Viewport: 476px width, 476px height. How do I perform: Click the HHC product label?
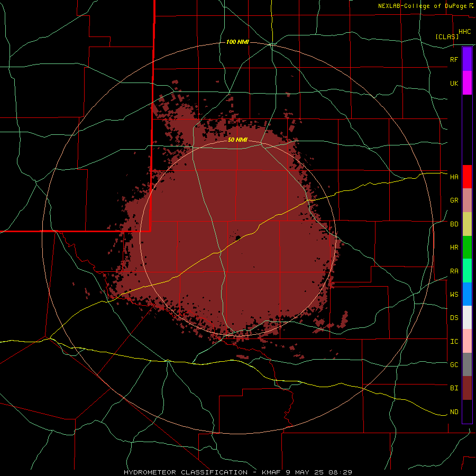pos(465,32)
